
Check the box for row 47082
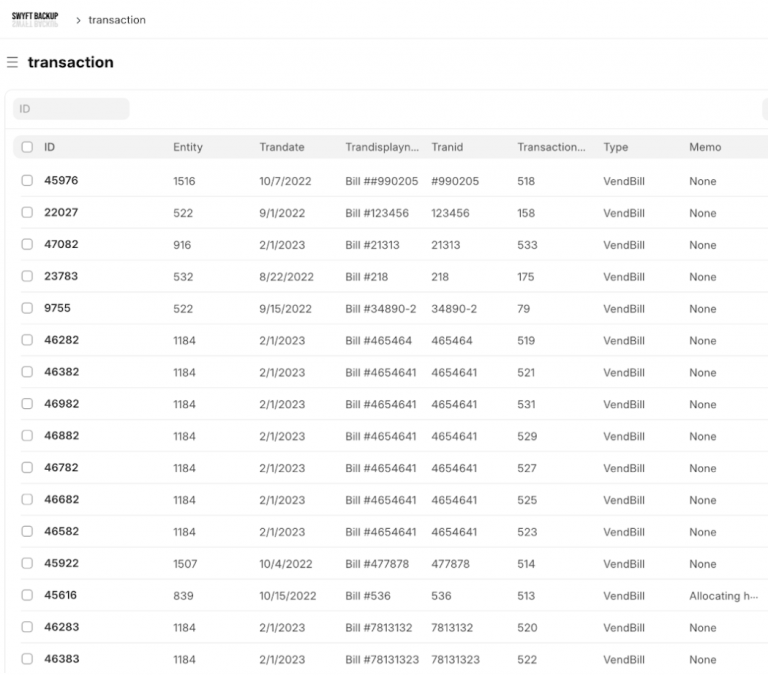[x=27, y=244]
